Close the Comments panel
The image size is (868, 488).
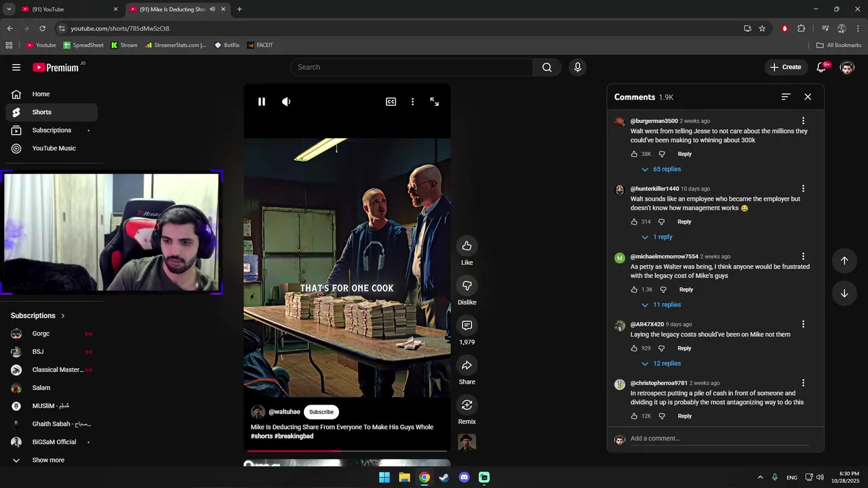808,97
